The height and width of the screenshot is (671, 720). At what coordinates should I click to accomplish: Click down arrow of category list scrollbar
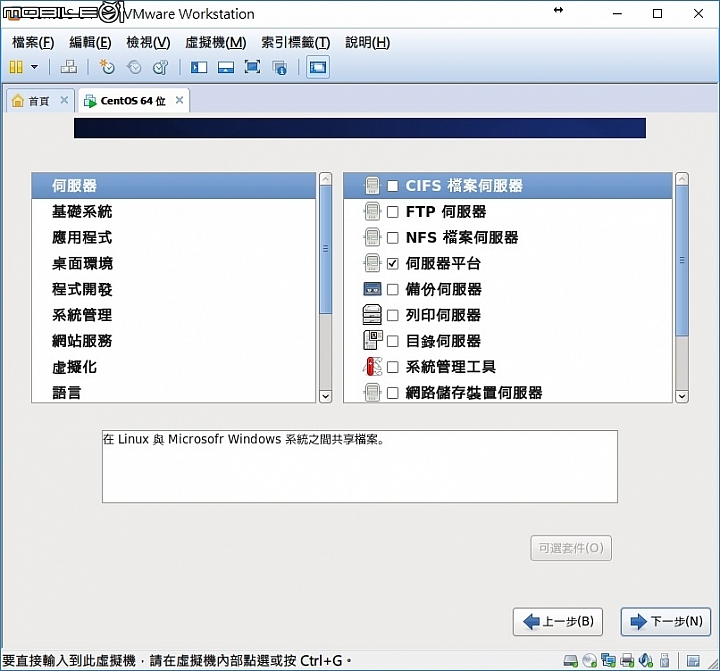click(x=326, y=396)
